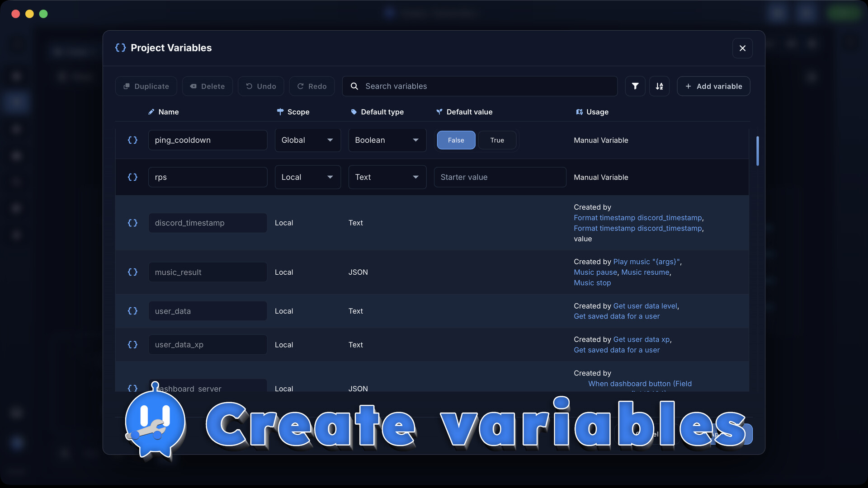This screenshot has width=868, height=488.
Task: Click the rps name field
Action: click(208, 177)
